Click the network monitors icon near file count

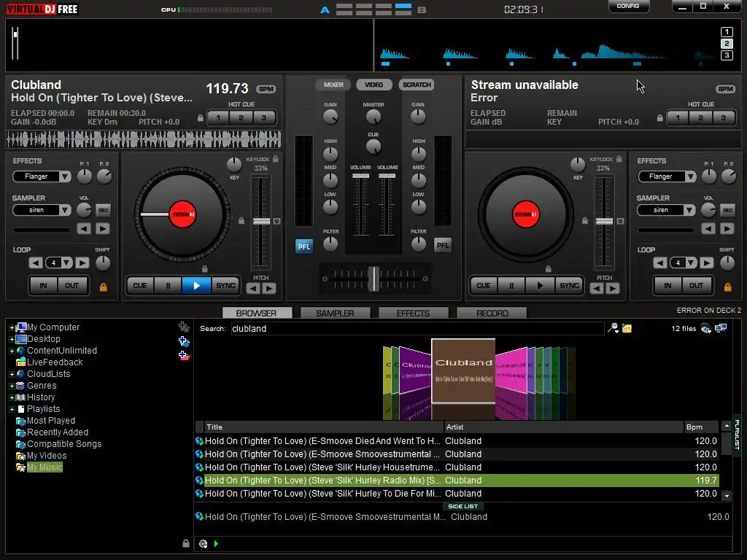coord(721,327)
